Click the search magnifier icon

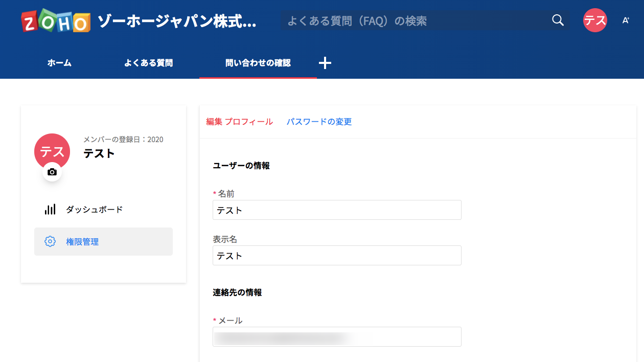tap(558, 20)
